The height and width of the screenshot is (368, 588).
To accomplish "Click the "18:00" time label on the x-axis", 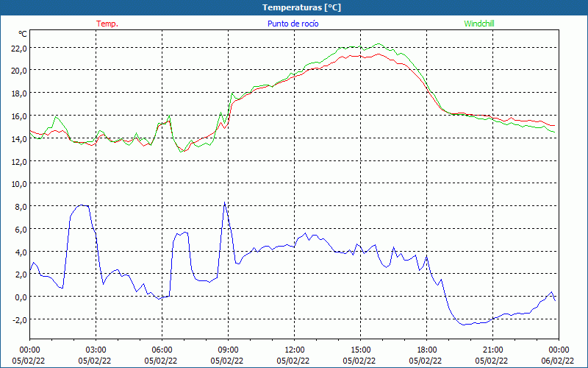I will click(x=427, y=350).
